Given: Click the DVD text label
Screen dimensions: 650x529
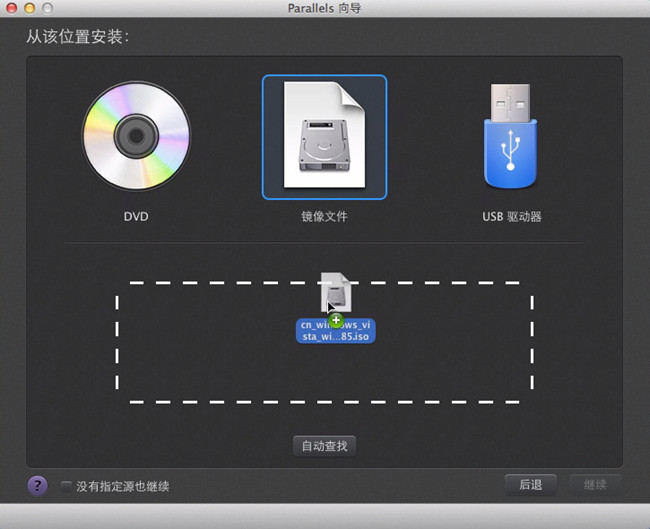Looking at the screenshot, I should (136, 216).
